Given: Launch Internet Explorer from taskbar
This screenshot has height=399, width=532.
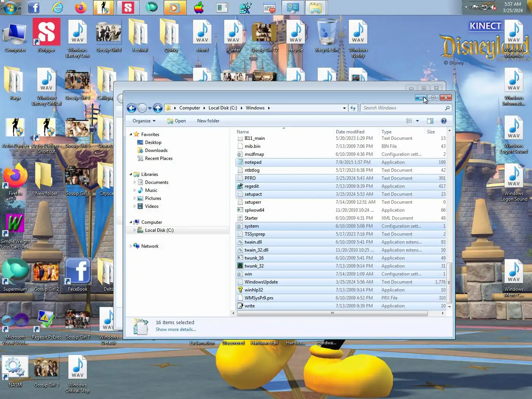Looking at the screenshot, I should coord(57,8).
